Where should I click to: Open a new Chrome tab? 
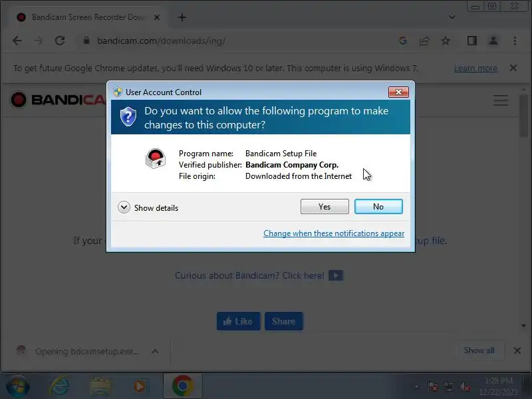182,17
